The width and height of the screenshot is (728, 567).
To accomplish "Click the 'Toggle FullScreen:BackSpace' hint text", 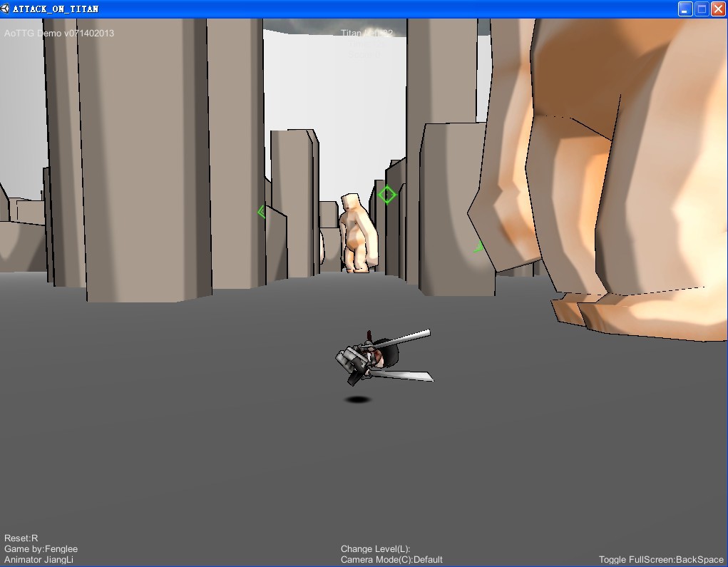I will [x=661, y=560].
